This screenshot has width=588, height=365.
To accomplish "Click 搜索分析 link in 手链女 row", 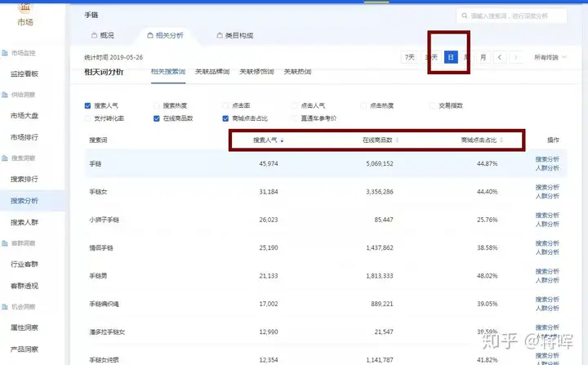I will 547,187.
